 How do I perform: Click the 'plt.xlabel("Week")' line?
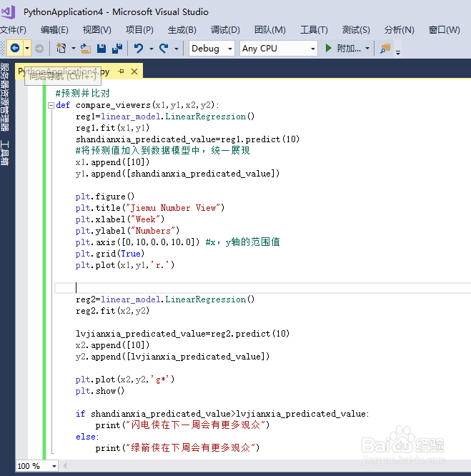pyautogui.click(x=120, y=219)
